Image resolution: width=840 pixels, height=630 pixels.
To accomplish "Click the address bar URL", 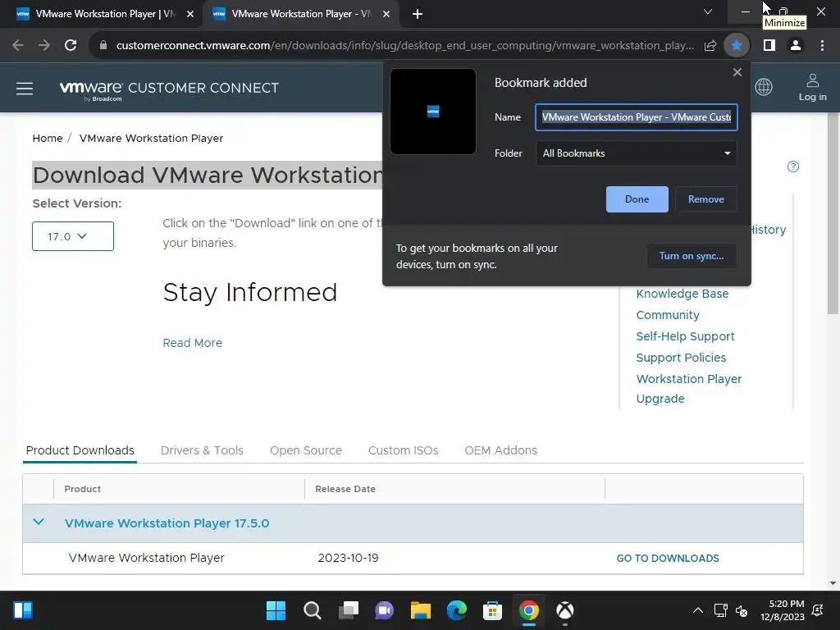I will pyautogui.click(x=405, y=46).
